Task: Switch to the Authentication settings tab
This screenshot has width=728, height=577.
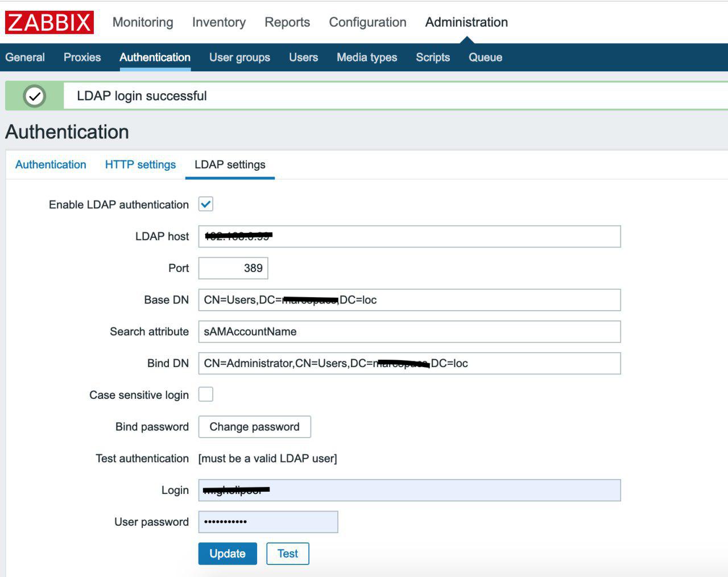Action: (x=51, y=164)
